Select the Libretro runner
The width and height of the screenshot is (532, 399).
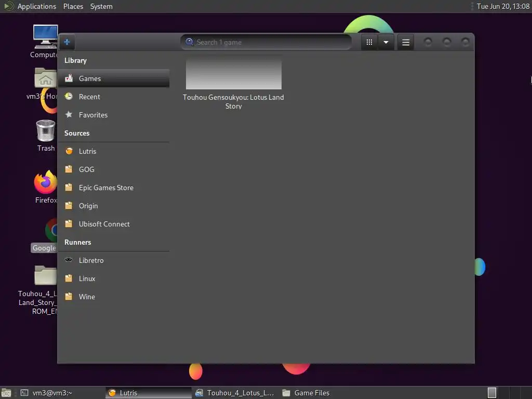114,260
